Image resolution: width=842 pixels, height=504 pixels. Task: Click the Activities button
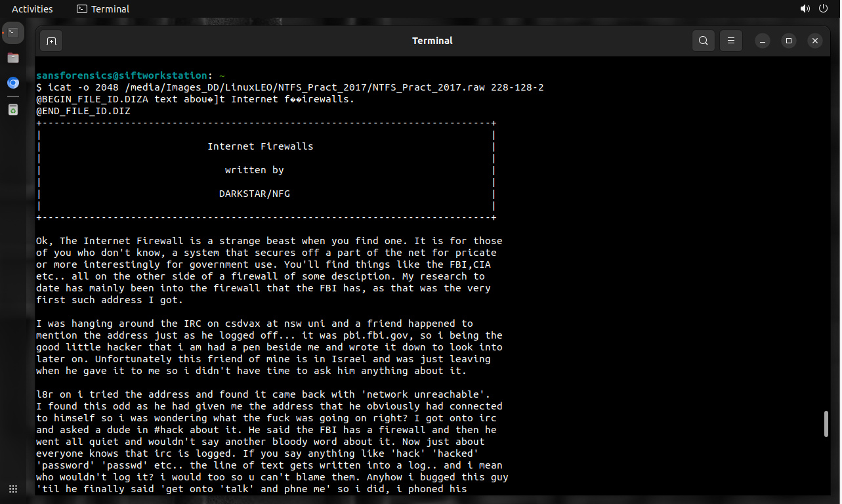coord(32,9)
